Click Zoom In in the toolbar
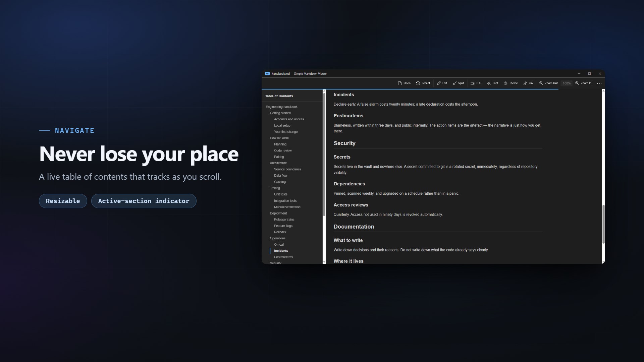 click(x=583, y=83)
